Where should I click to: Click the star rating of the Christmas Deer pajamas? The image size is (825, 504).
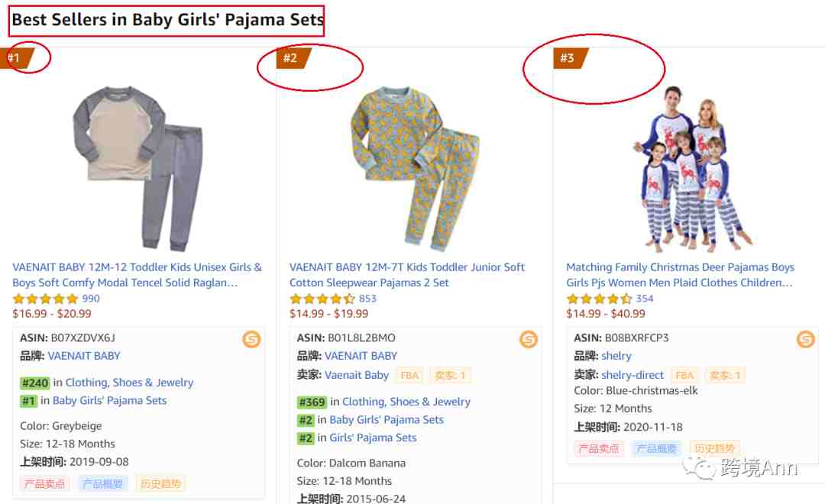tap(600, 299)
